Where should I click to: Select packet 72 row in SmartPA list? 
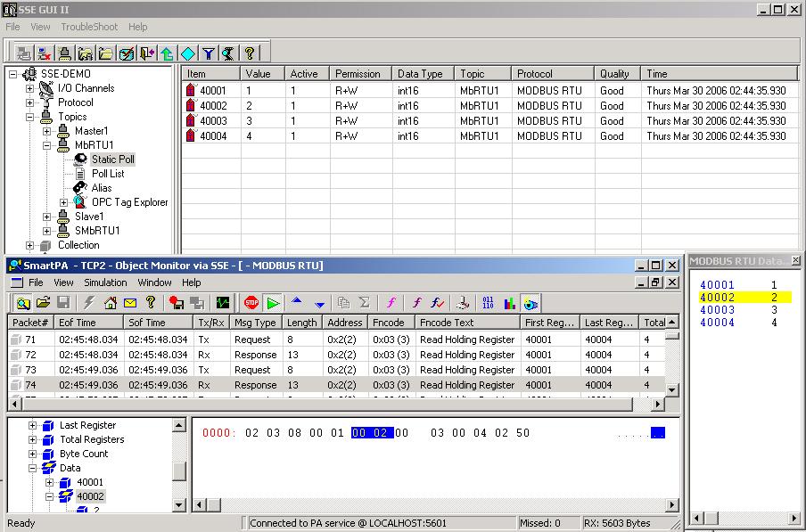tap(337, 355)
